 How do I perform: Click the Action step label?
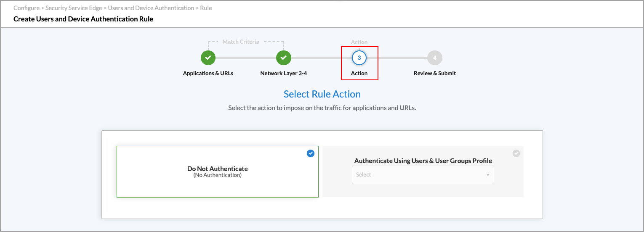point(359,73)
